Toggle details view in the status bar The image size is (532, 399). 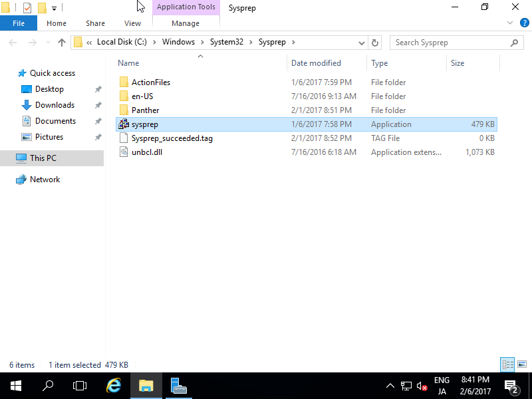click(x=507, y=364)
